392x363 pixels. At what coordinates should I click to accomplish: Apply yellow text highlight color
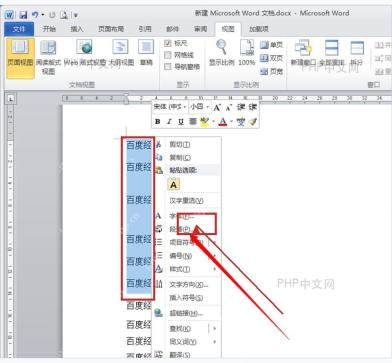click(x=205, y=122)
